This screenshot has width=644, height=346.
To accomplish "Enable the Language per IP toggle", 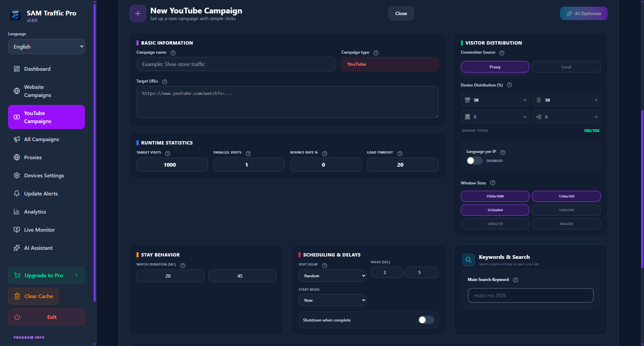I will (x=474, y=161).
